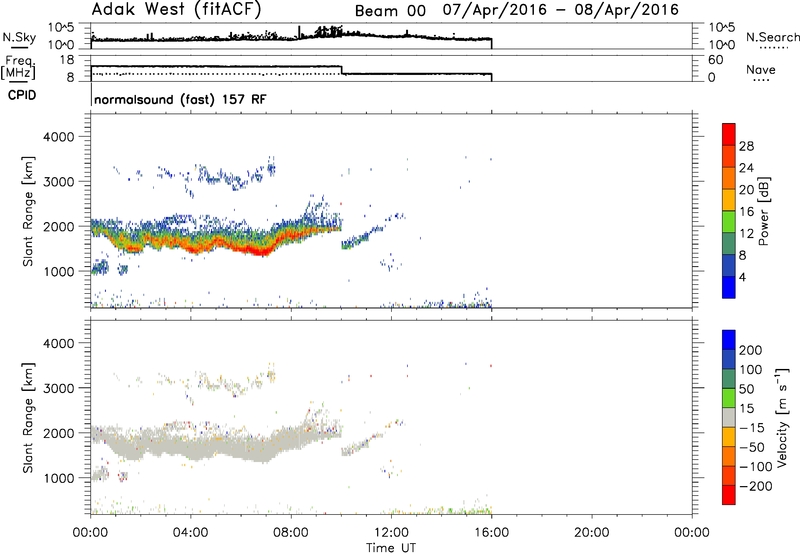The width and height of the screenshot is (800, 554).
Task: Click the "60" tick on the Nave axis
Action: tap(716, 60)
